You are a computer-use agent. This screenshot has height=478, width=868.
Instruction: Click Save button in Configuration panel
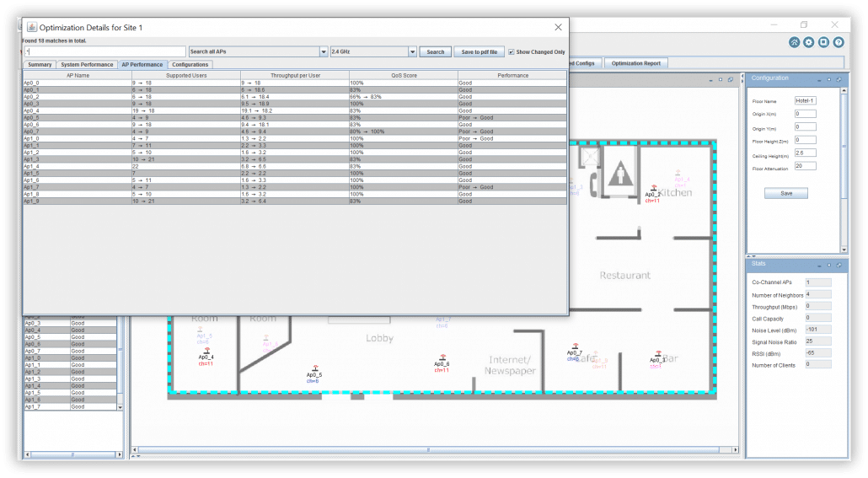[x=786, y=193]
